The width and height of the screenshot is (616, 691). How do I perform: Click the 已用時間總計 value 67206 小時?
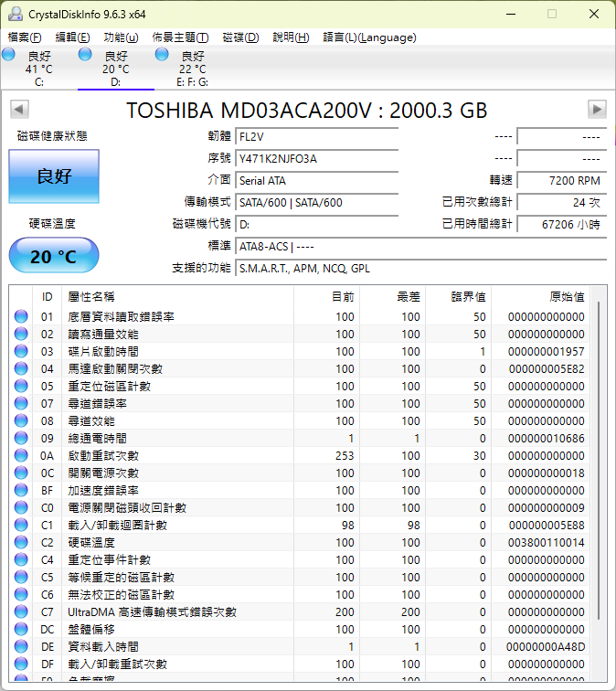tap(562, 225)
